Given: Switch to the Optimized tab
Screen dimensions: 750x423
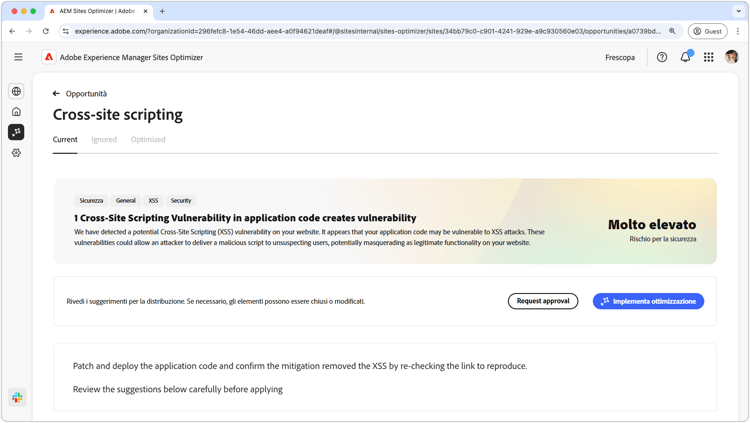Looking at the screenshot, I should [x=148, y=139].
